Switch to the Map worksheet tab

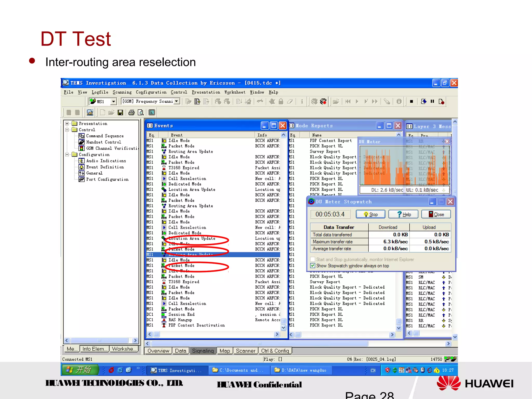pyautogui.click(x=225, y=351)
